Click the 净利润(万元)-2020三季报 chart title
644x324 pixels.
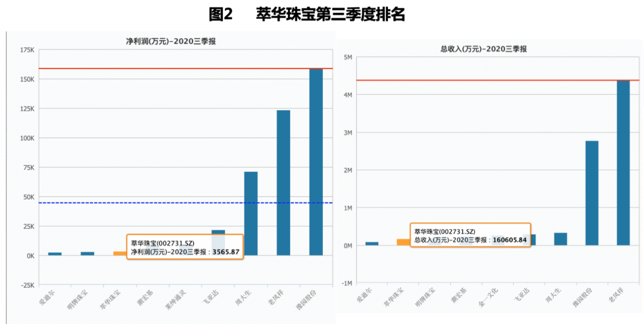click(171, 41)
